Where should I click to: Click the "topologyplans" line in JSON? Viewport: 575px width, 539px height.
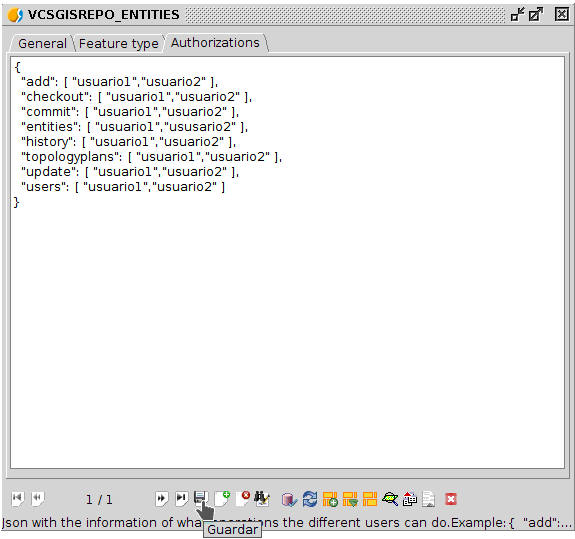pyautogui.click(x=151, y=157)
